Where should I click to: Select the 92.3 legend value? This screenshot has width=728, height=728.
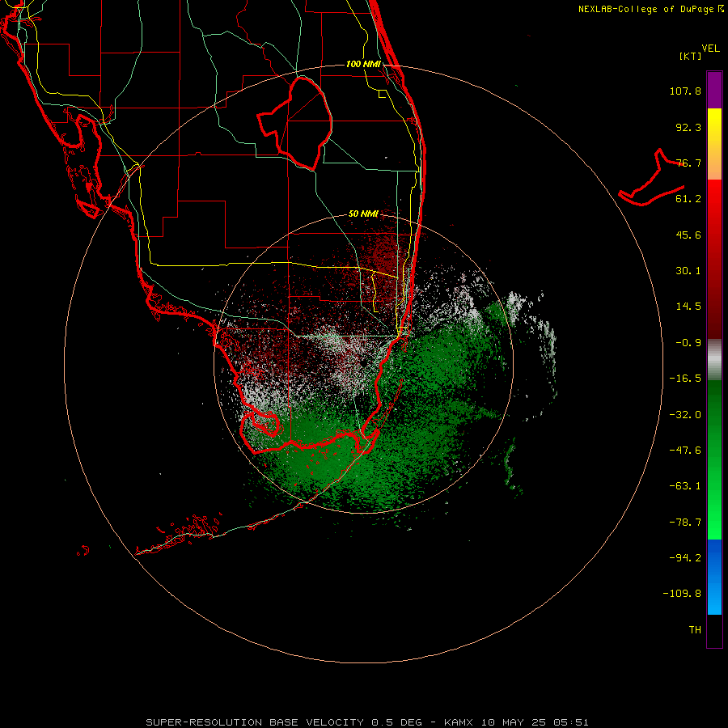(688, 127)
